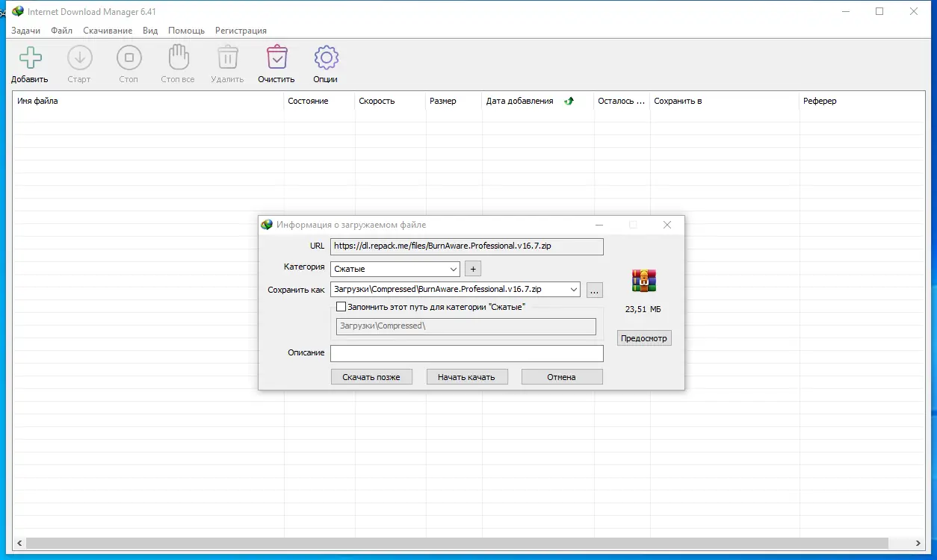Click the Удалить trash icon
The image size is (937, 560).
[x=227, y=57]
